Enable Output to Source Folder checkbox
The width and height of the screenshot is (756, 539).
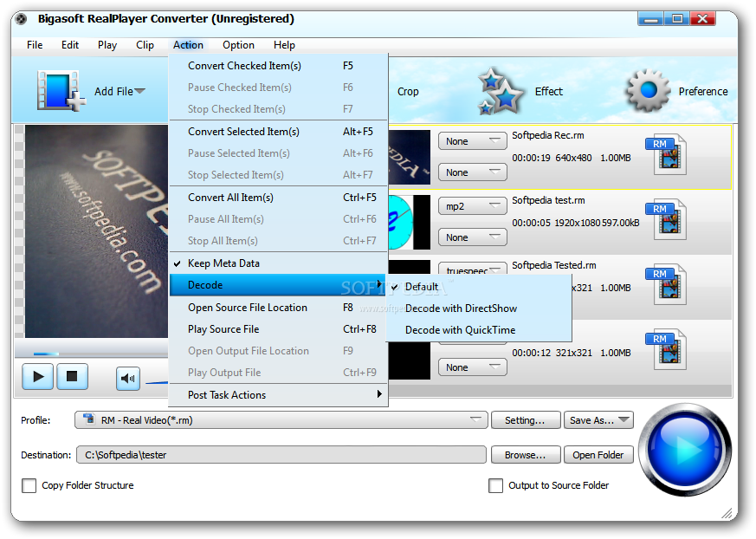(x=495, y=485)
